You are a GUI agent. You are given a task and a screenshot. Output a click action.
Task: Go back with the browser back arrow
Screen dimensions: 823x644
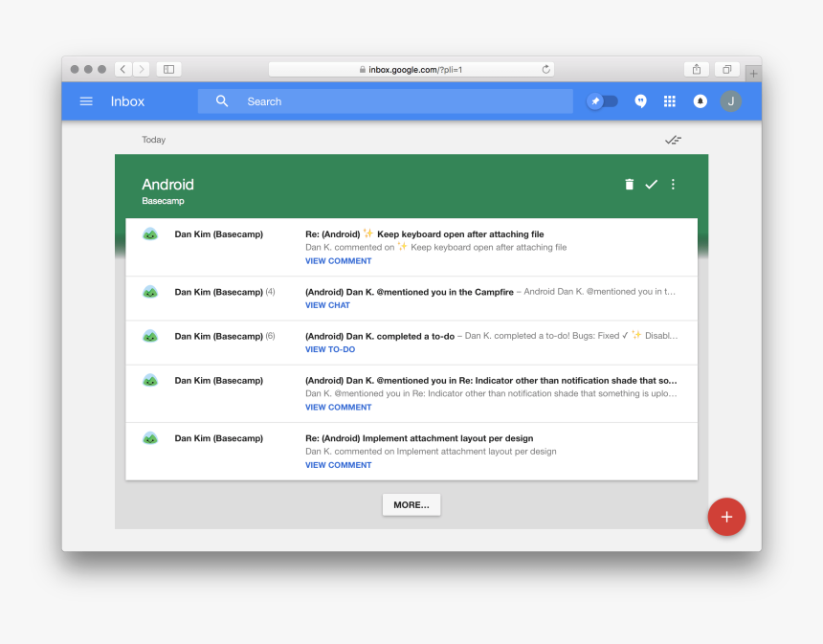[x=123, y=69]
